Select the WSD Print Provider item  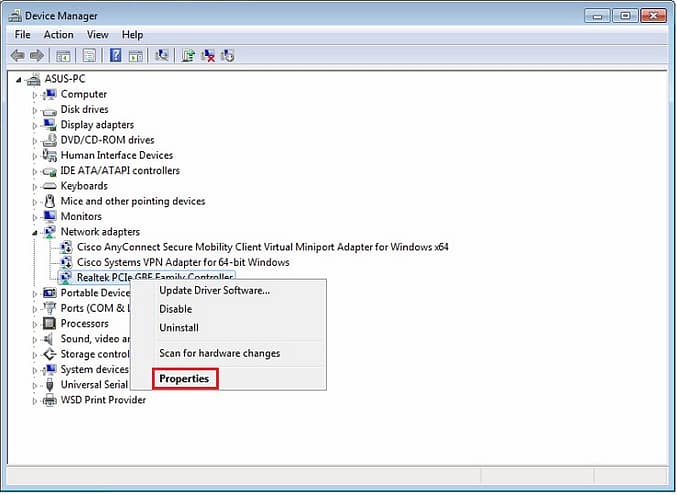[x=103, y=400]
